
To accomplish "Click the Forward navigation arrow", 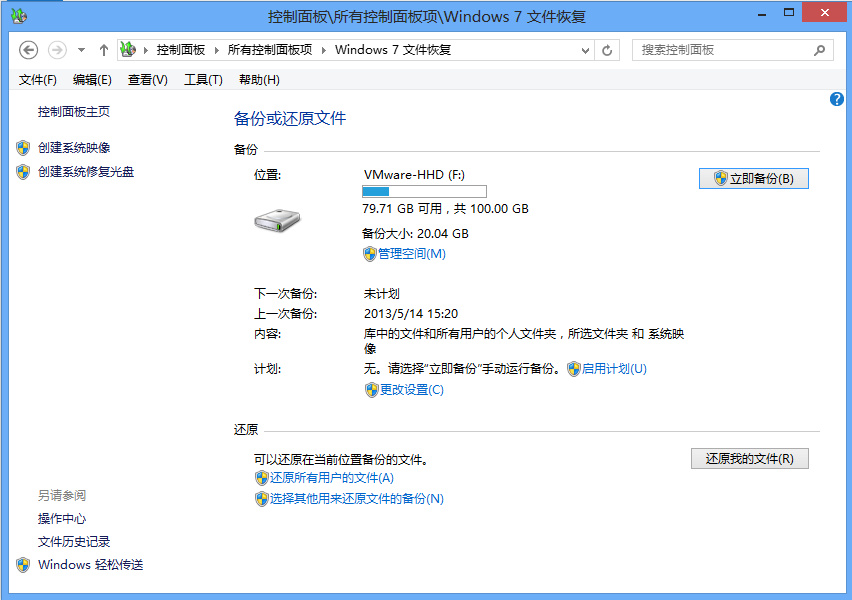I will pyautogui.click(x=57, y=50).
